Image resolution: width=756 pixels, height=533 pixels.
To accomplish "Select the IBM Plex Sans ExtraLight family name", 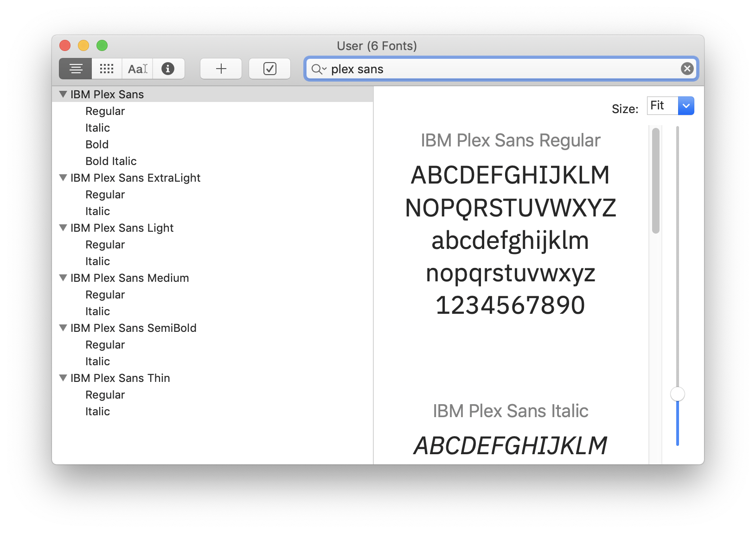I will 135,178.
